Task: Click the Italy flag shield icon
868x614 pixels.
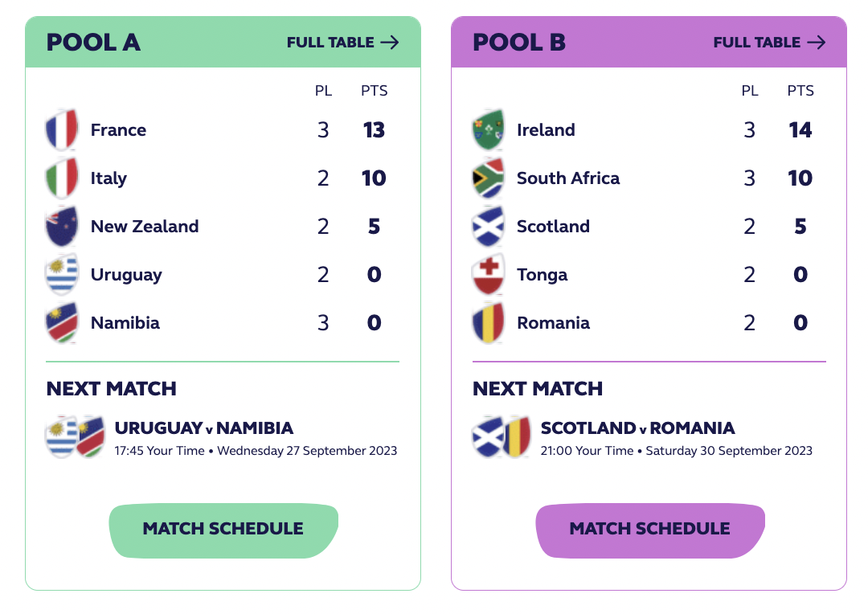Action: pos(61,178)
